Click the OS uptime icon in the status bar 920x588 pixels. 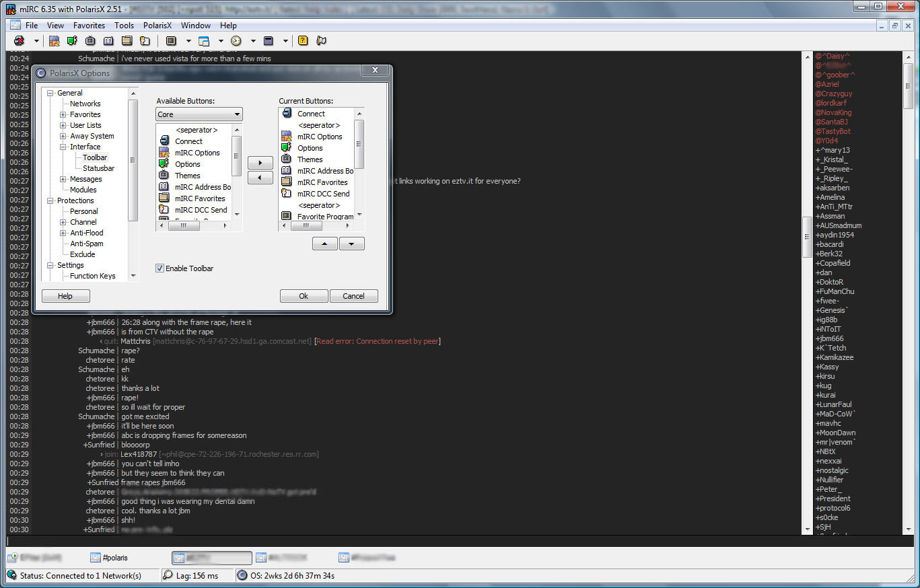[x=242, y=576]
